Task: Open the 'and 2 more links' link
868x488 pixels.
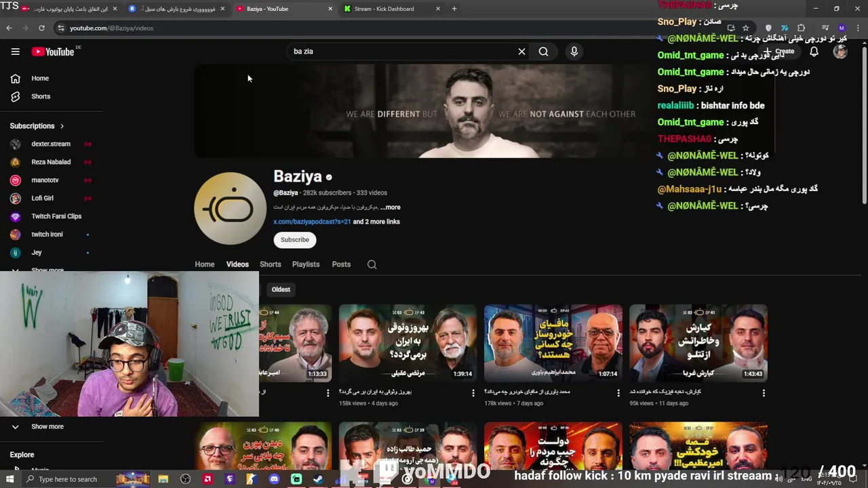Action: pyautogui.click(x=376, y=222)
